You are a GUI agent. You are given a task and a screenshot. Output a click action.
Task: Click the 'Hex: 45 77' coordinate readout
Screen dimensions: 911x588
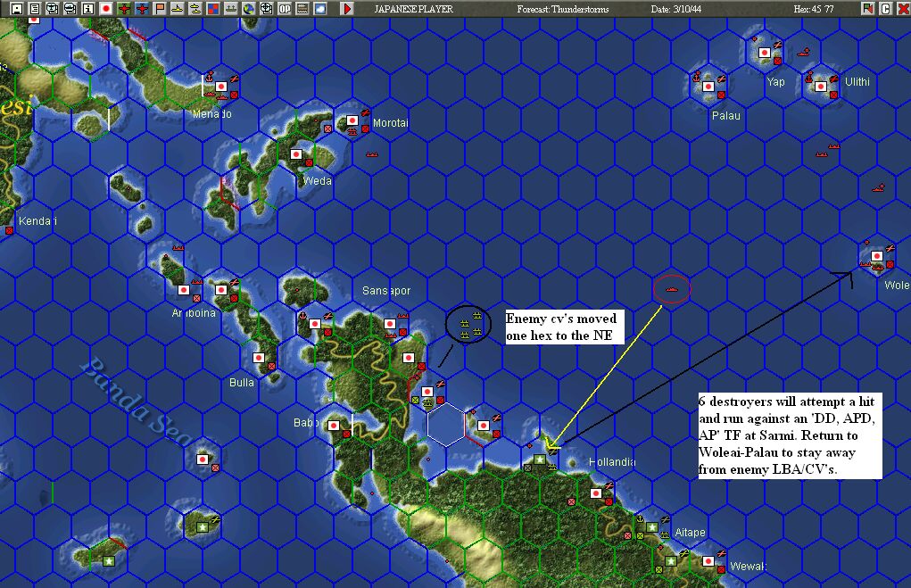click(814, 9)
